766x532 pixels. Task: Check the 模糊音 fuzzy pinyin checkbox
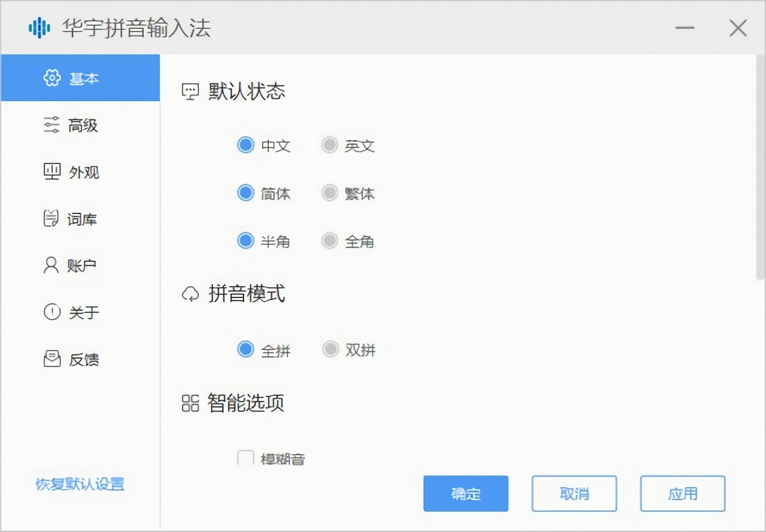245,458
